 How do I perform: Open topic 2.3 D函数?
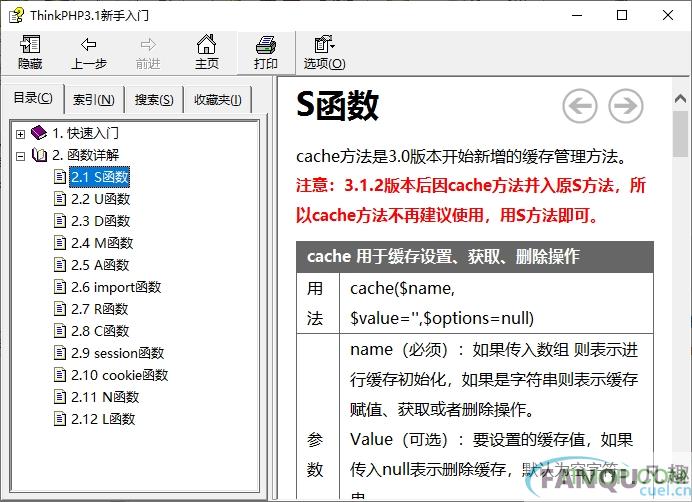coord(101,221)
